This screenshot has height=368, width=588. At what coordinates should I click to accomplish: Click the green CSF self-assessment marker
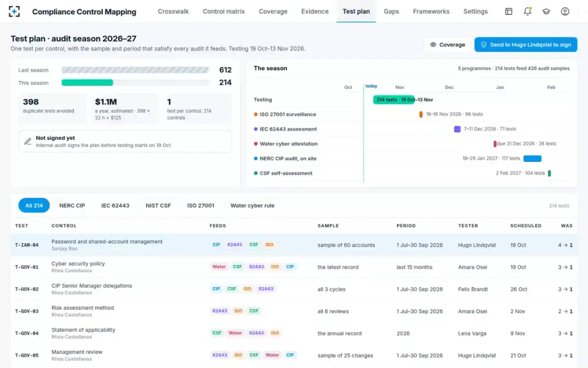tap(549, 173)
